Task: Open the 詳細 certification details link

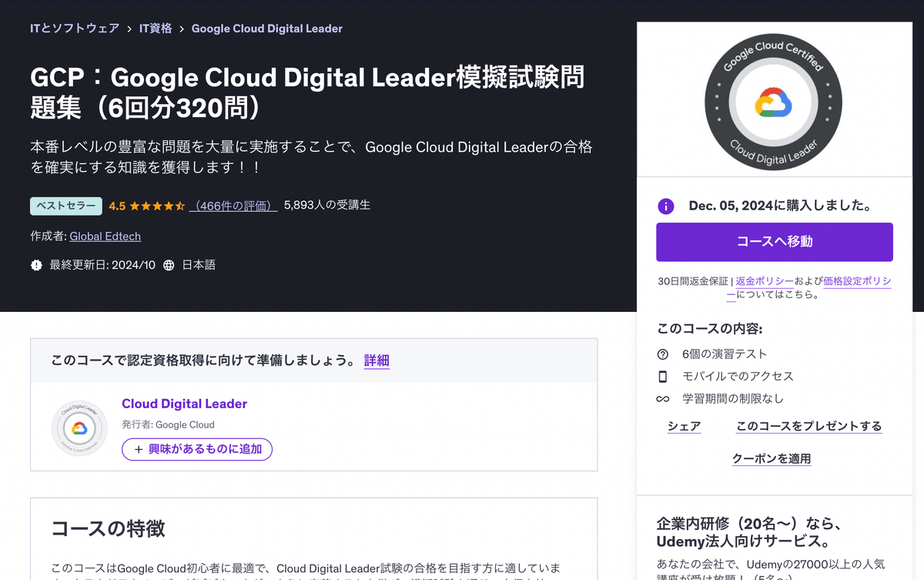Action: tap(377, 360)
